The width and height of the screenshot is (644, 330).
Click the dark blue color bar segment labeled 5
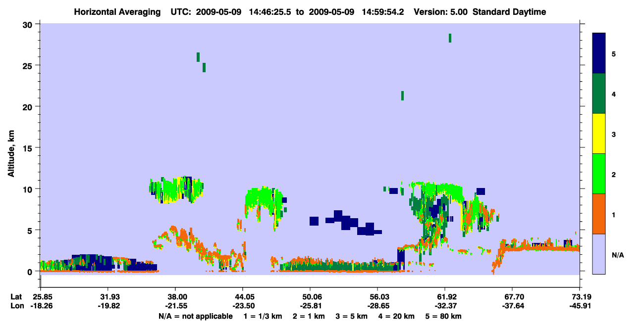coord(599,53)
